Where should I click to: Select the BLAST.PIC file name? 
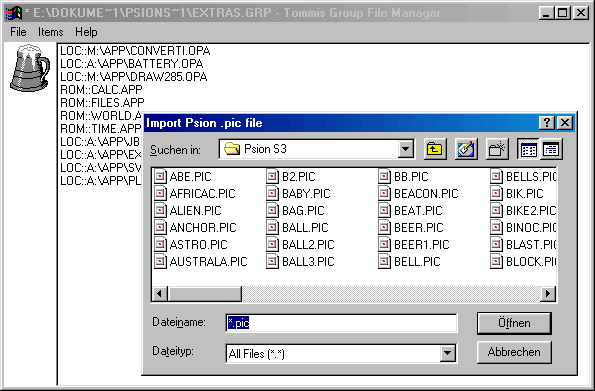click(x=531, y=244)
